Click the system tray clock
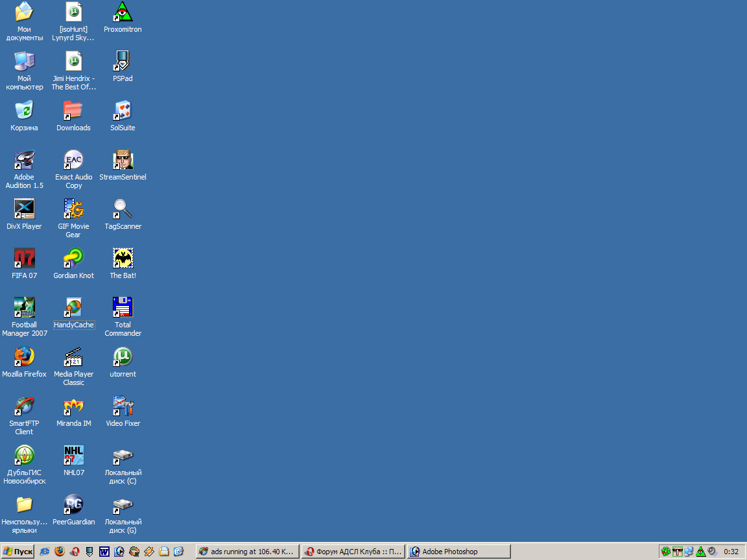Image resolution: width=747 pixels, height=560 pixels. point(731,552)
